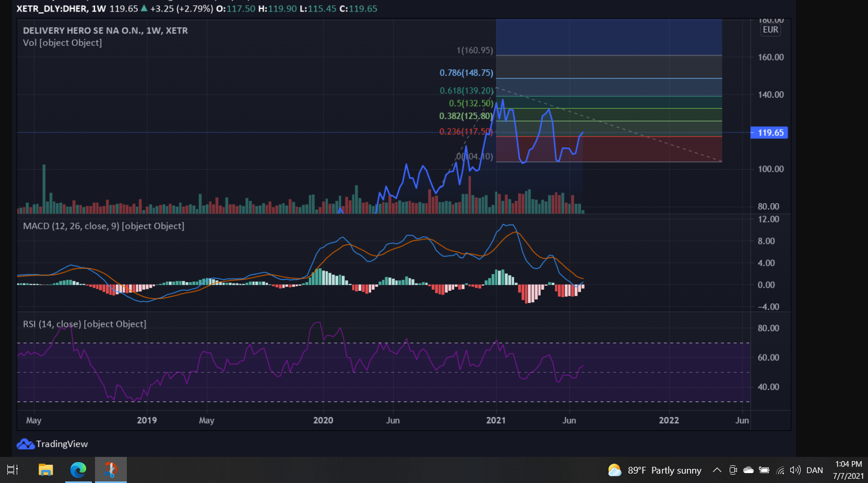Open the DAN input language selector

(x=815, y=470)
